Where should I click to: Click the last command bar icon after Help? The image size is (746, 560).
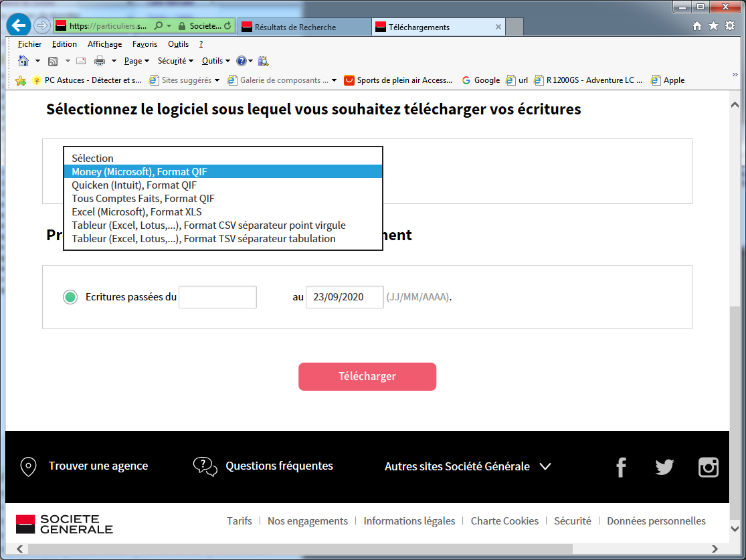pyautogui.click(x=263, y=61)
